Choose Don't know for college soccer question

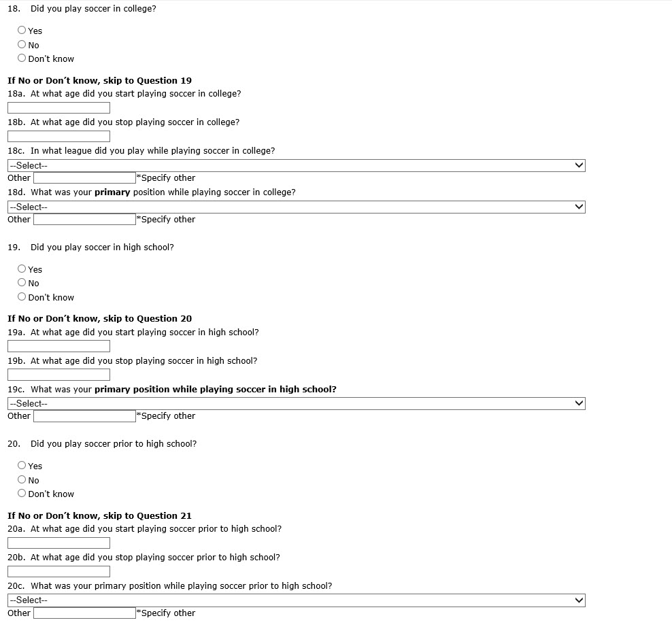[x=22, y=58]
